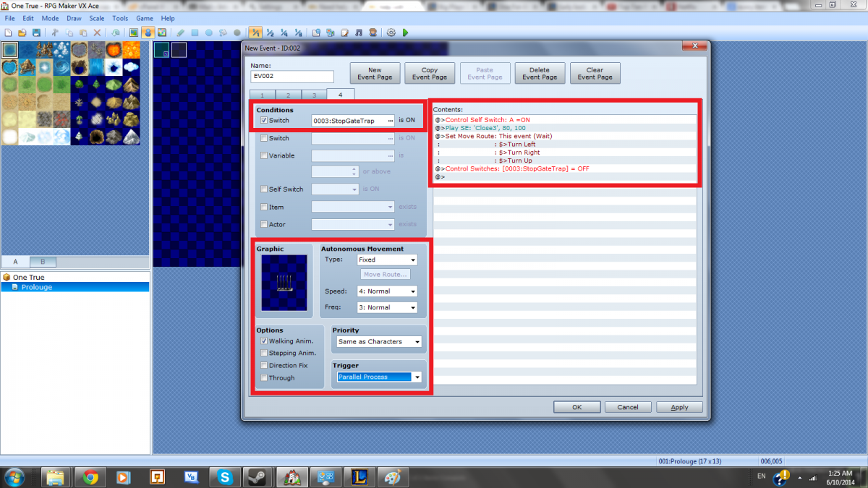Select the Pencil draw tool
This screenshot has width=868, height=488.
tap(180, 33)
